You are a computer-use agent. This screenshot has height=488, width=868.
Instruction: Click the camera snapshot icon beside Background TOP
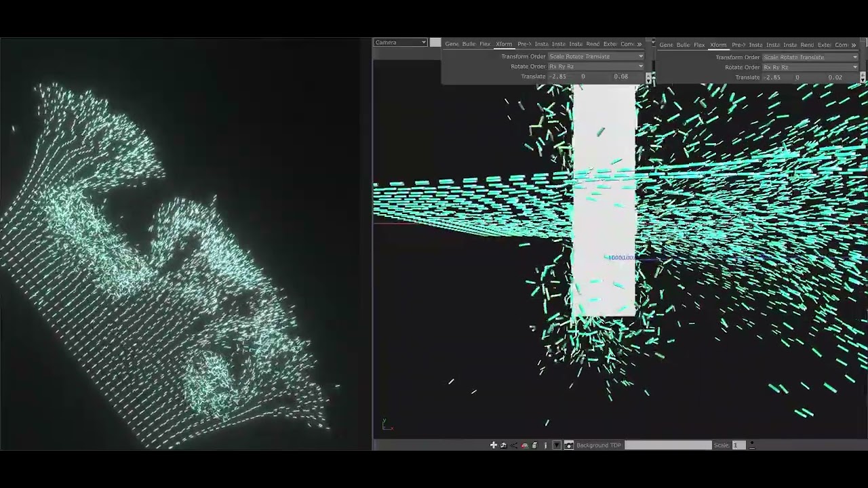pyautogui.click(x=569, y=445)
